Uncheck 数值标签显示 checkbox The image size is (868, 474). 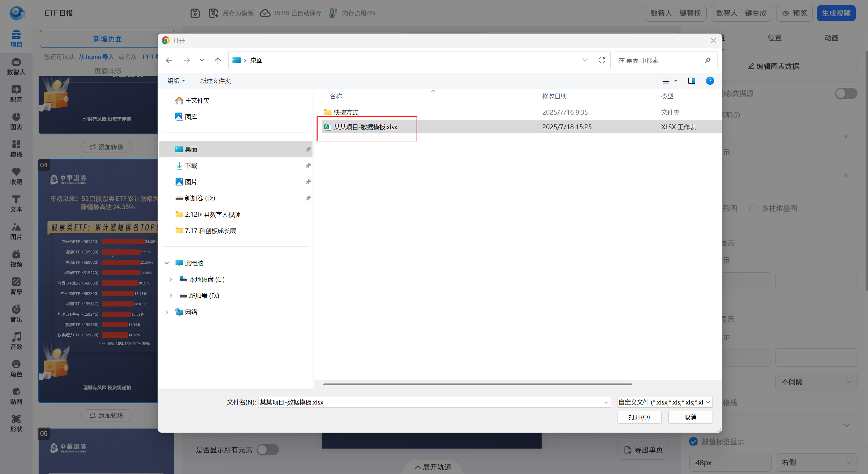693,441
